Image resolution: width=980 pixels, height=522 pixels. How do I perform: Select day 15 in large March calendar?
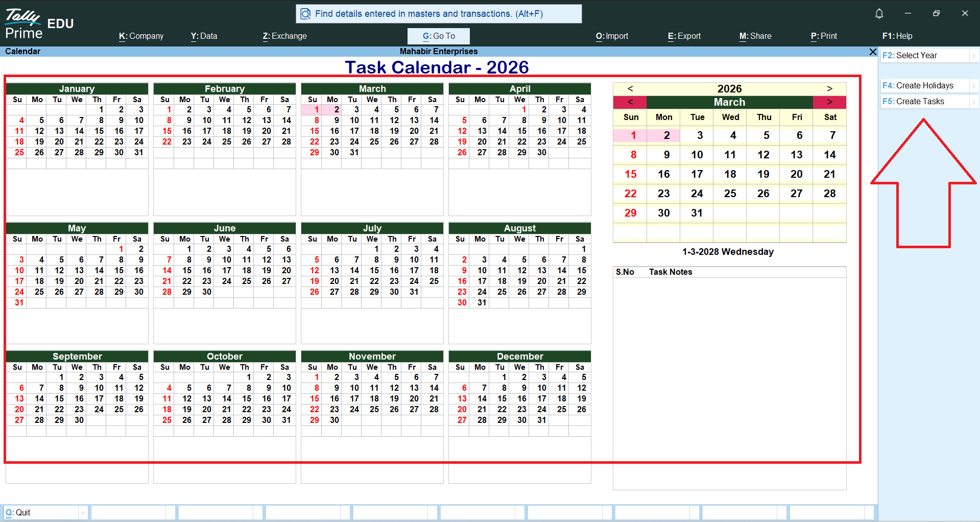[631, 174]
